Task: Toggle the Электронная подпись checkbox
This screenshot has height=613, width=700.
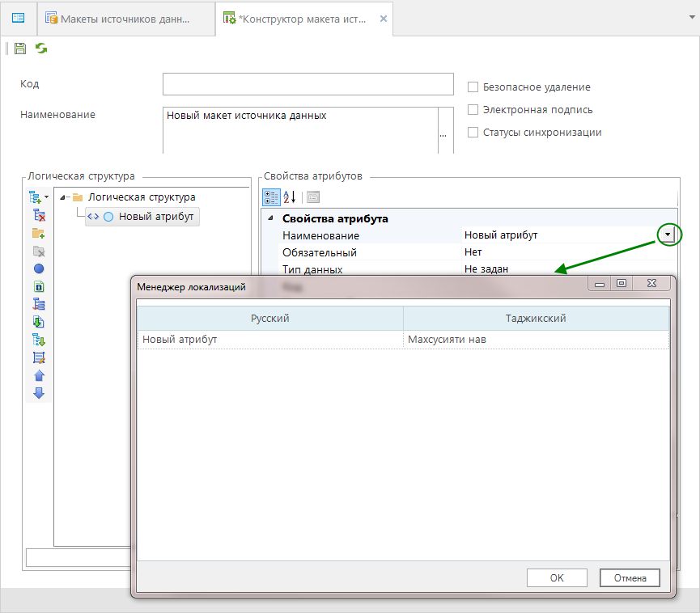Action: coord(473,110)
